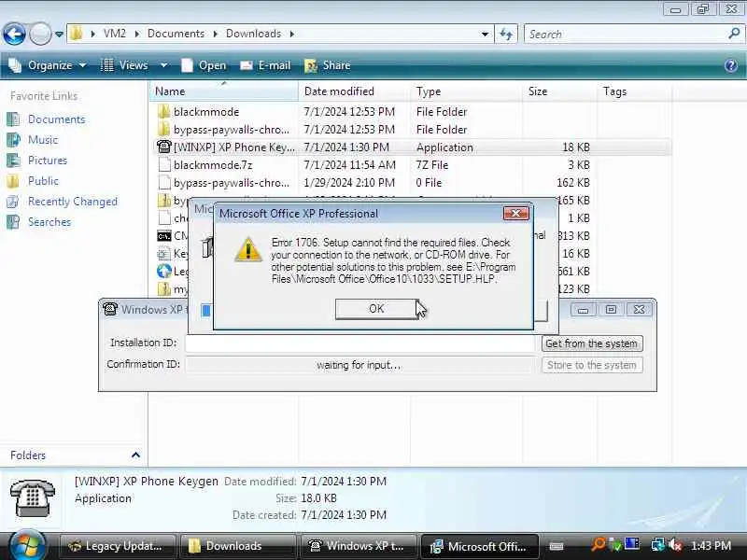Screen dimensions: 747x560
Task: Sort by Date modified column header
Action: tap(354, 91)
